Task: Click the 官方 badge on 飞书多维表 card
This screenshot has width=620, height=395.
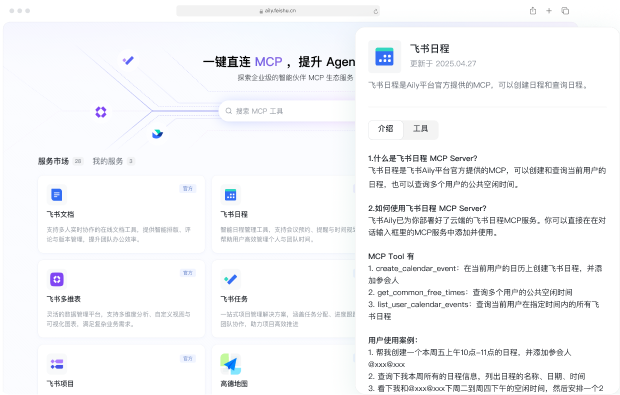Action: 188,273
